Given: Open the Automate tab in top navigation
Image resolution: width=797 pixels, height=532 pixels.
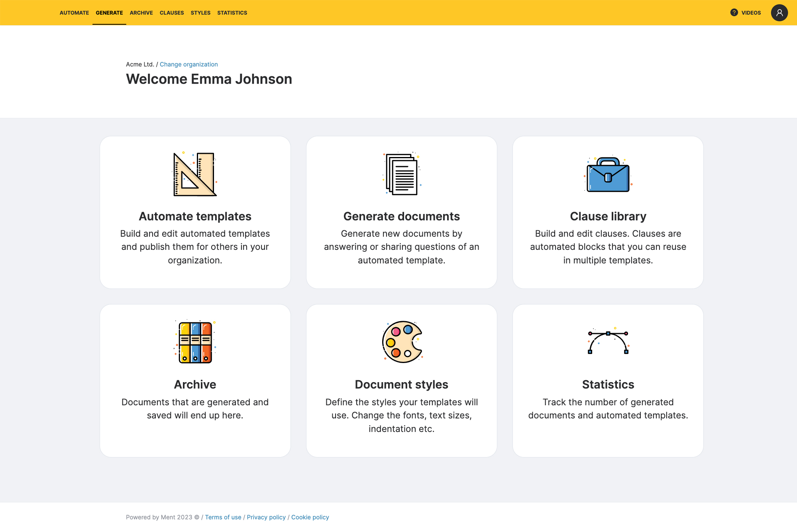Looking at the screenshot, I should click(x=74, y=13).
